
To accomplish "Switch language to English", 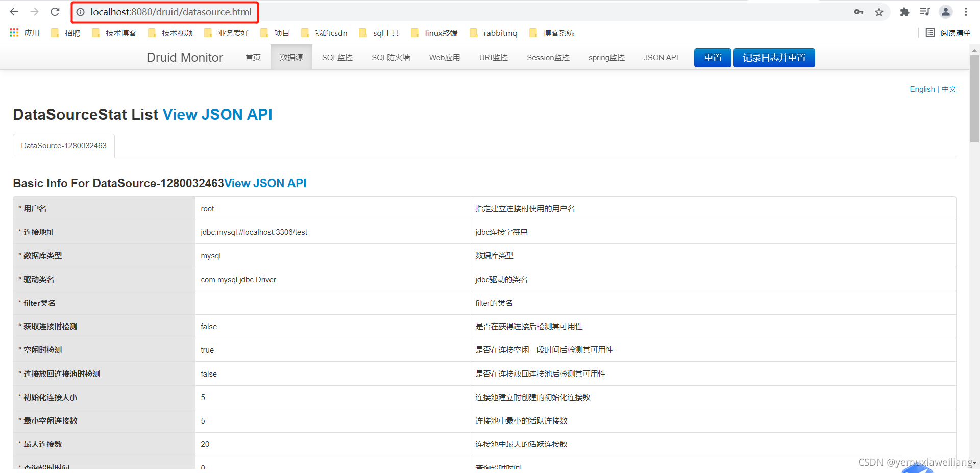I will [922, 89].
